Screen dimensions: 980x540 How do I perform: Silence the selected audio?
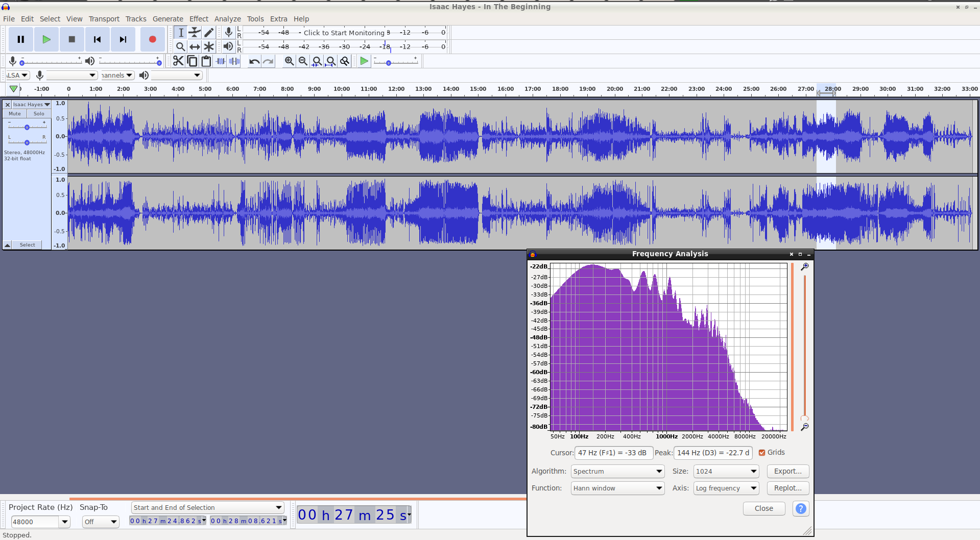[234, 61]
